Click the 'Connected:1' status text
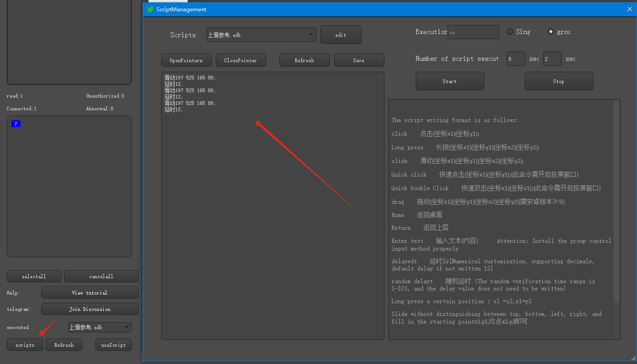 click(x=21, y=109)
